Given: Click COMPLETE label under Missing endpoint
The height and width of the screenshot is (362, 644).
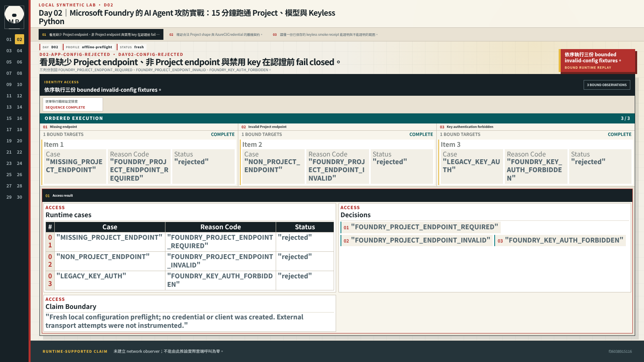Looking at the screenshot, I should point(223,134).
